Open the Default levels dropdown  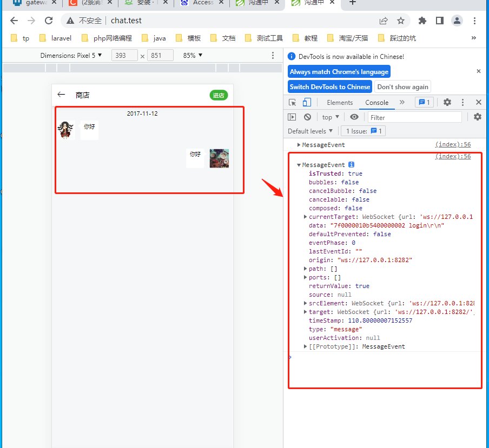pyautogui.click(x=310, y=131)
